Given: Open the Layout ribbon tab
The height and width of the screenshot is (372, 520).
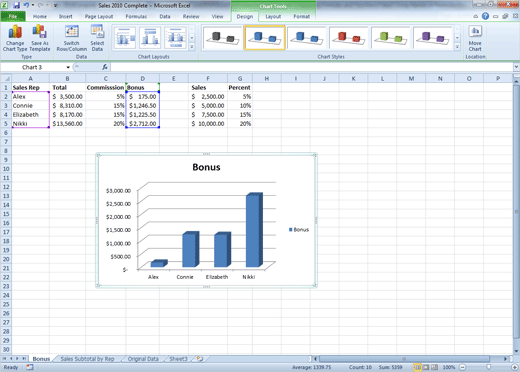Looking at the screenshot, I should click(273, 16).
